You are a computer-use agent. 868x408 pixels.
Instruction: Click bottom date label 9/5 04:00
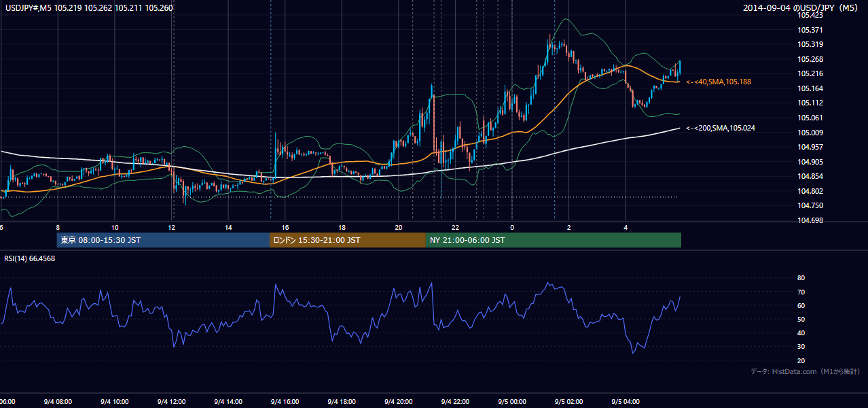[x=626, y=401]
